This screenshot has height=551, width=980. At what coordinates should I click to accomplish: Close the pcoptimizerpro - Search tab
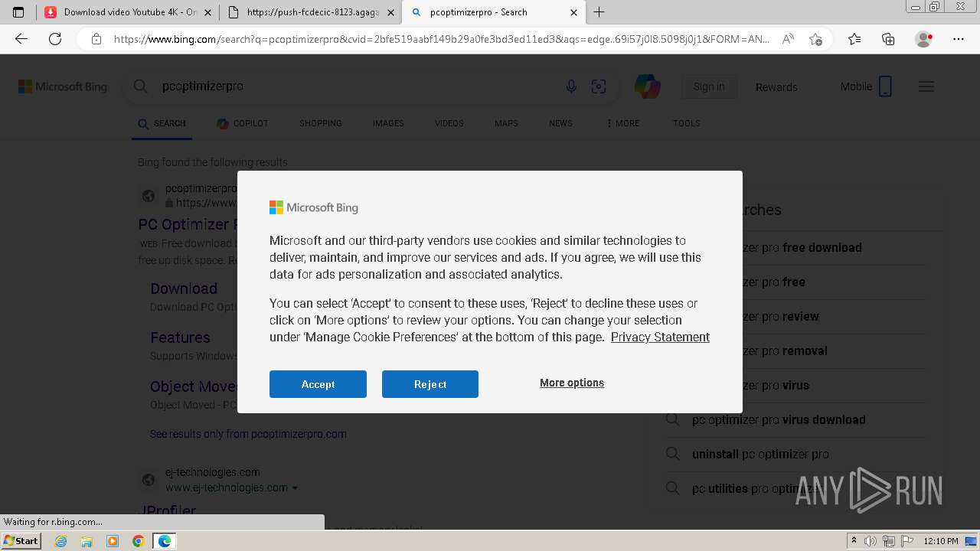(x=573, y=12)
